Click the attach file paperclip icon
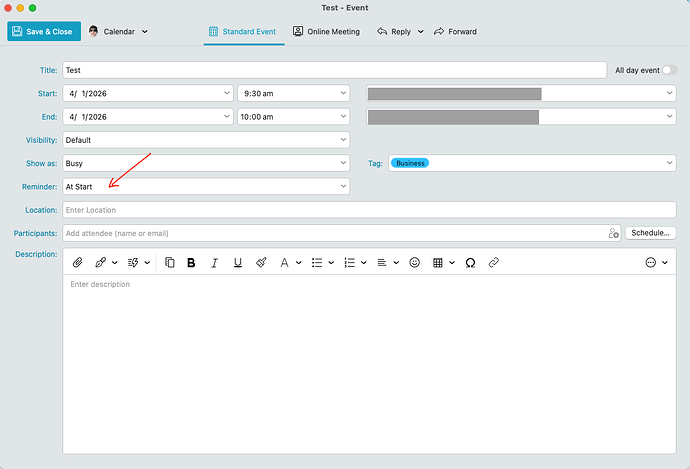690x469 pixels. tap(77, 262)
